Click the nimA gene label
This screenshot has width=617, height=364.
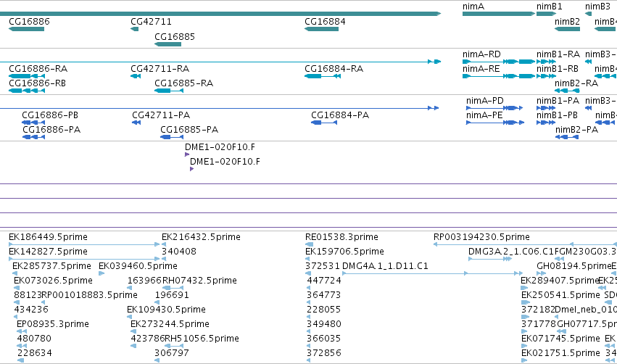(473, 7)
